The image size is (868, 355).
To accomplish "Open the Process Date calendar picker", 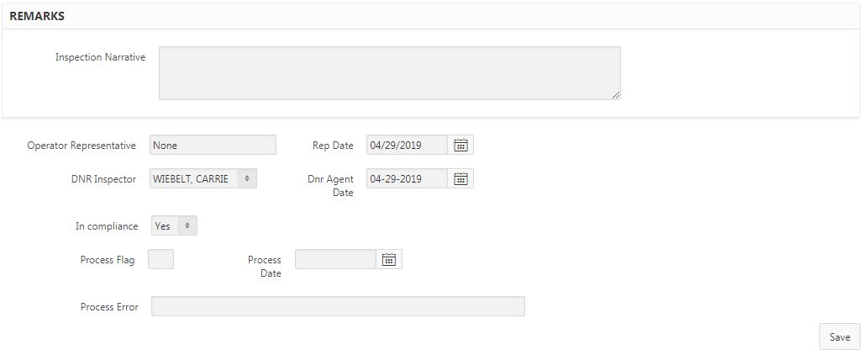I will 389,259.
